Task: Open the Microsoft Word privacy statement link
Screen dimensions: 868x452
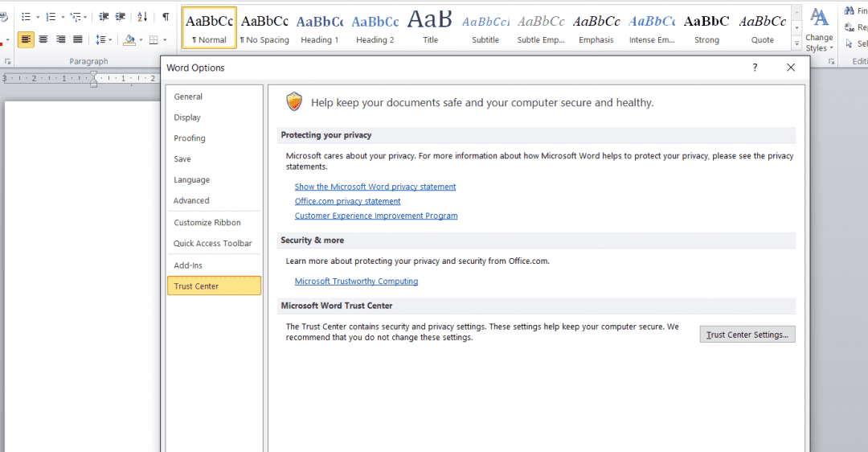Action: [x=375, y=187]
